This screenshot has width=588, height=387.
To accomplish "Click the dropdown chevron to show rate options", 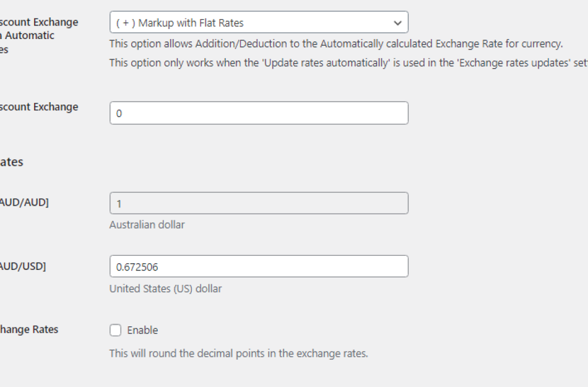I will click(x=398, y=22).
